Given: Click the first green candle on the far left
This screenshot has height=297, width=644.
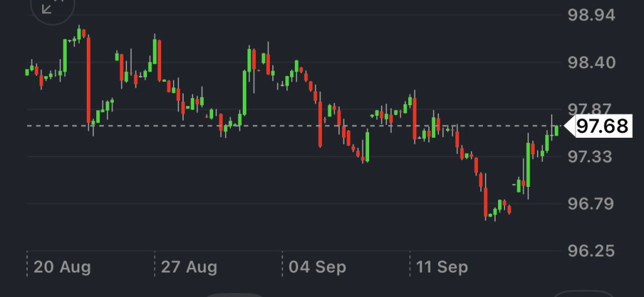Looking at the screenshot, I should [x=26, y=72].
